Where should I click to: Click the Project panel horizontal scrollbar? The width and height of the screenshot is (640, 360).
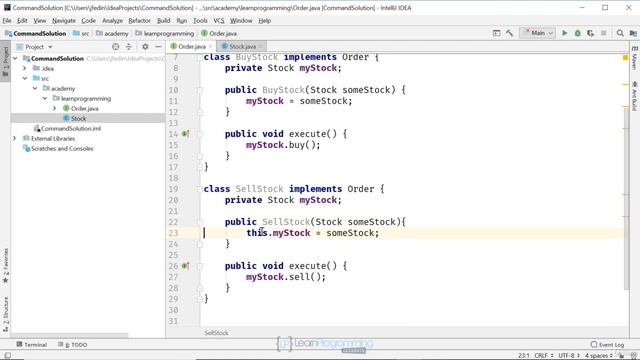coord(70,336)
